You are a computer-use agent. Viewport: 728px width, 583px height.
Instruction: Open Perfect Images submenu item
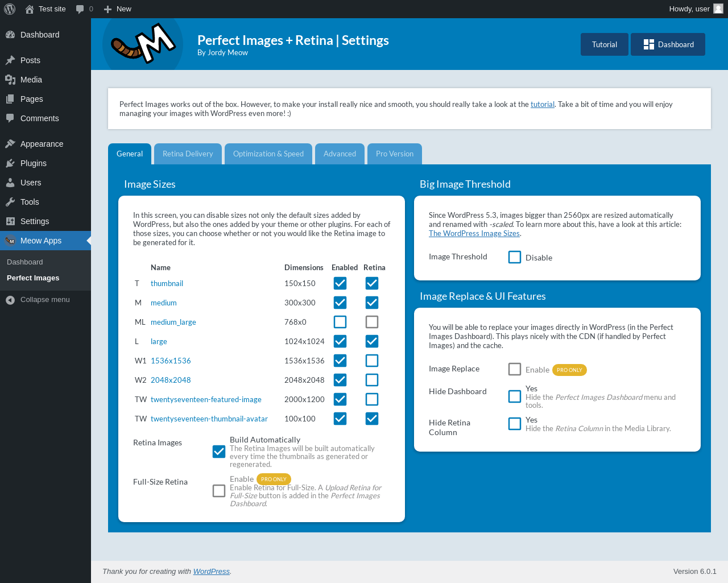click(33, 278)
